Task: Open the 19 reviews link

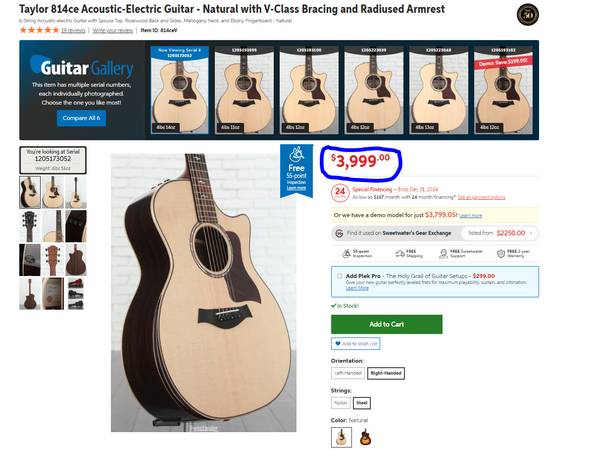Action: pos(73,30)
